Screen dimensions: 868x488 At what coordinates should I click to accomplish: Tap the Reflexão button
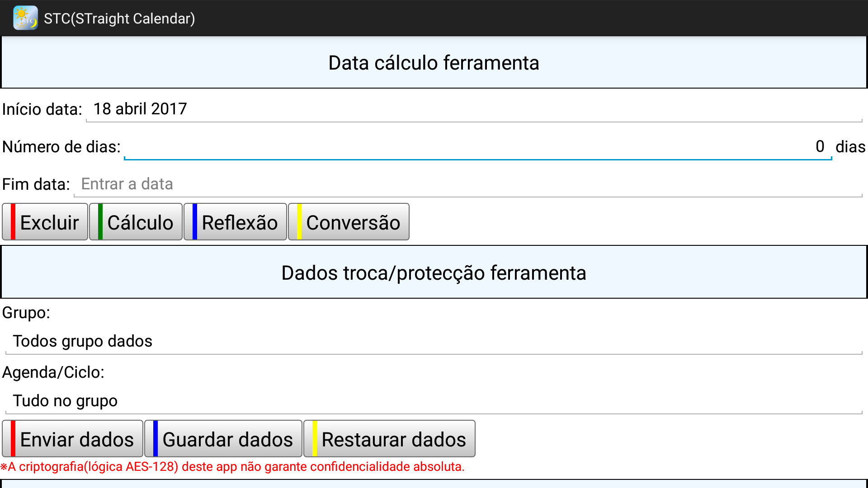[x=235, y=222]
